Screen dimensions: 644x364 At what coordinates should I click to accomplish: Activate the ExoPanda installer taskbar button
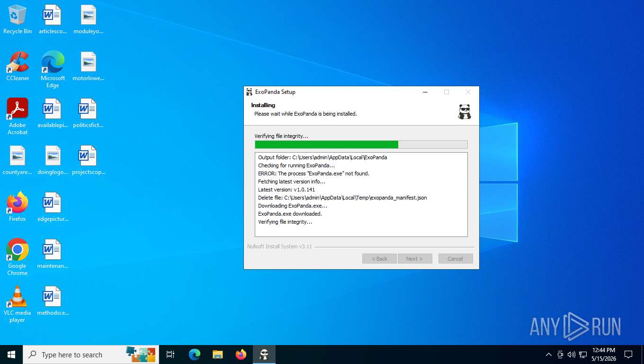click(264, 355)
